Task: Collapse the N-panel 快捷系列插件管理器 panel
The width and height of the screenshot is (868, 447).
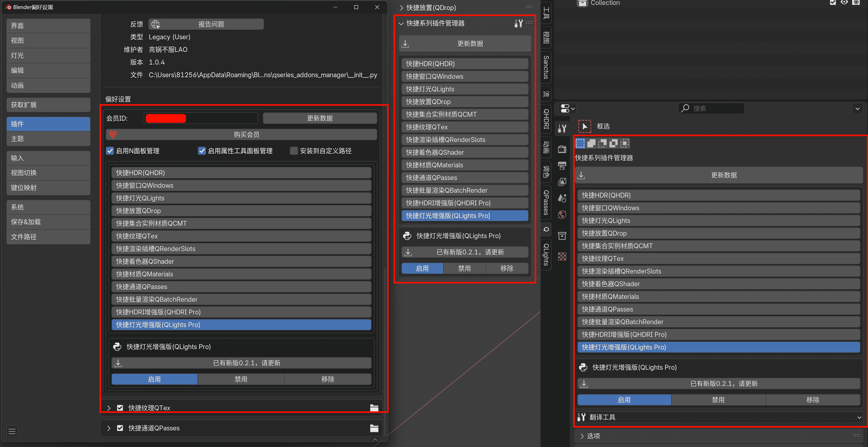Action: 401,23
